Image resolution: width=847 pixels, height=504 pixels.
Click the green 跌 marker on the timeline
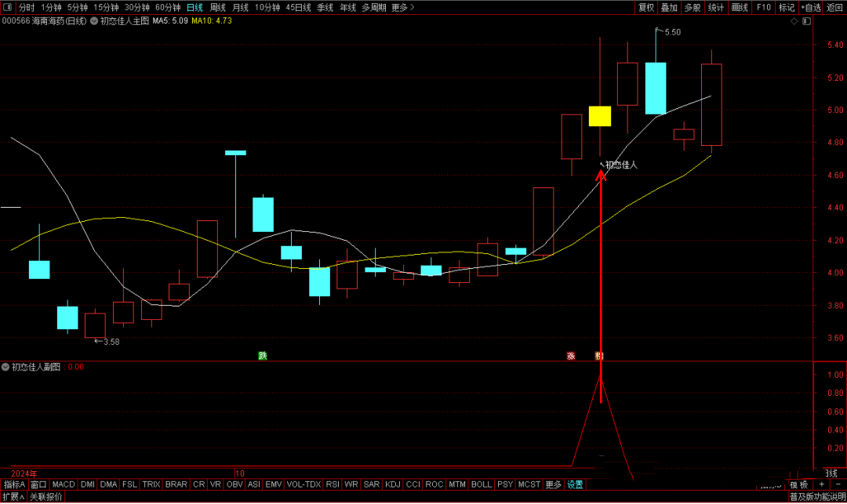(x=263, y=356)
